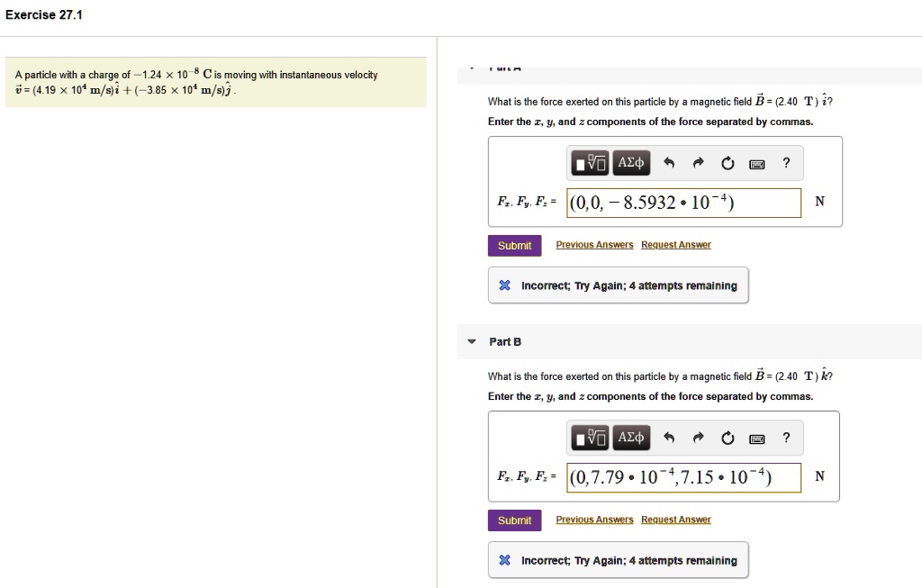
Task: Submit the Part B answer
Action: click(514, 520)
